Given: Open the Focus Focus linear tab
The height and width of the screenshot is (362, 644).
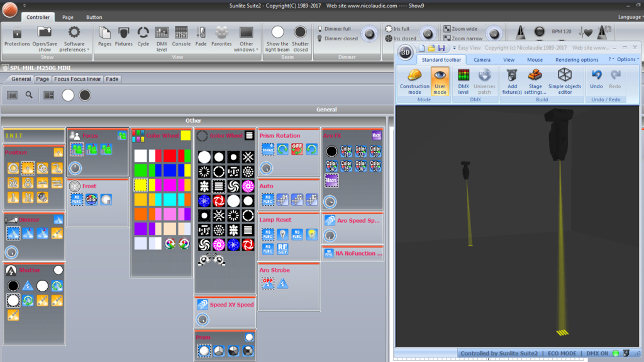Looking at the screenshot, I should tap(77, 79).
